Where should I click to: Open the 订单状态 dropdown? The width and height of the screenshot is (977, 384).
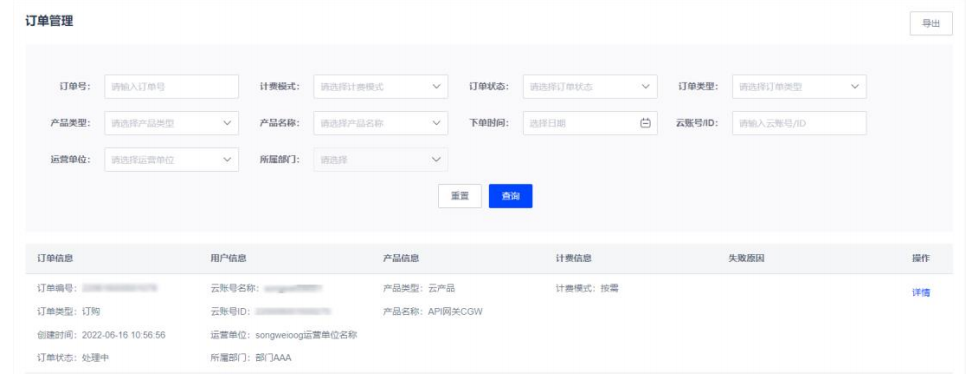tap(590, 87)
